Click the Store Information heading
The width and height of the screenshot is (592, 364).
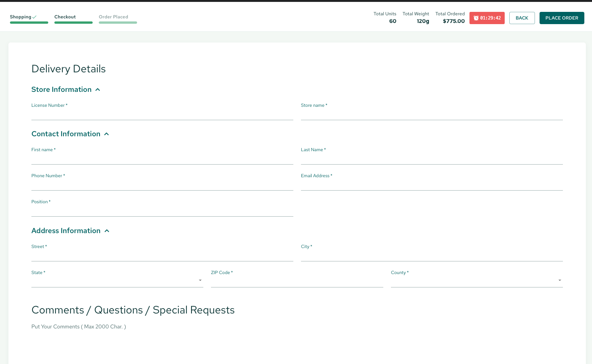61,90
